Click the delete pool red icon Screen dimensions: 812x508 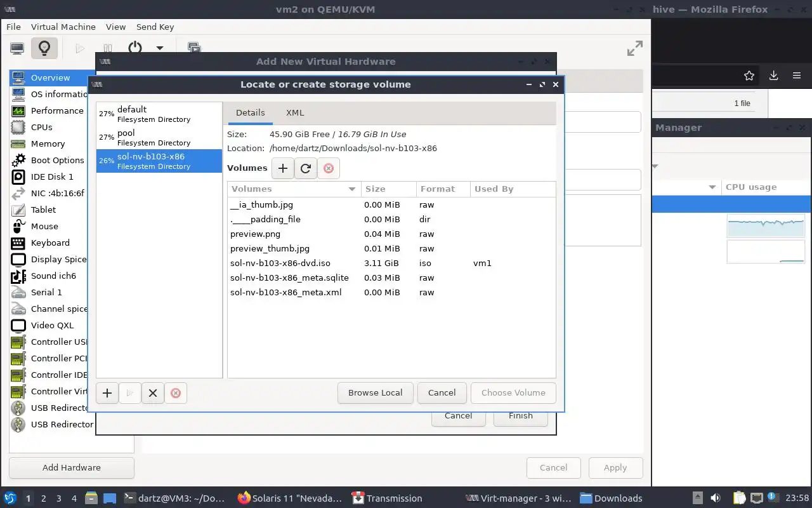[x=176, y=393]
